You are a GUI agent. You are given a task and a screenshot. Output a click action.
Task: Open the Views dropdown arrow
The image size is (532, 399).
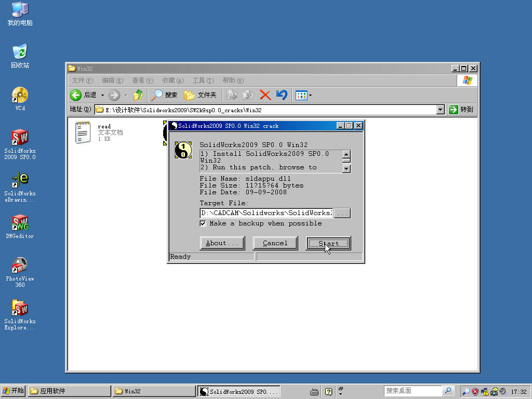click(x=311, y=96)
